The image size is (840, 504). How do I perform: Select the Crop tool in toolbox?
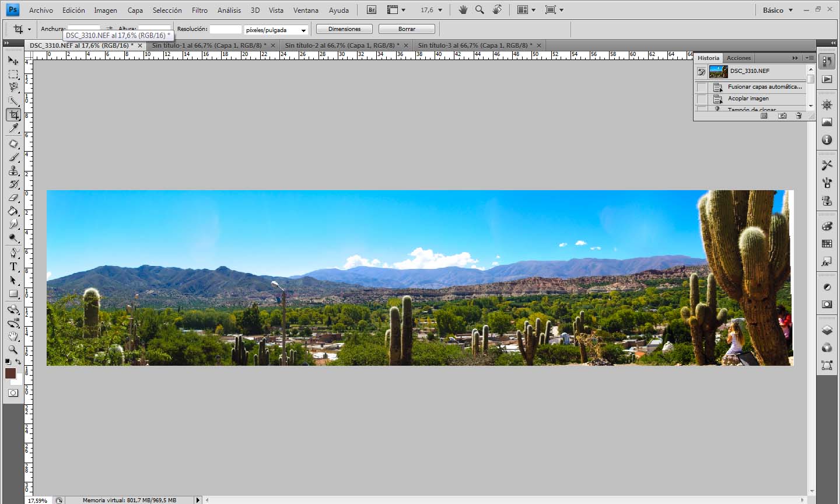point(13,114)
